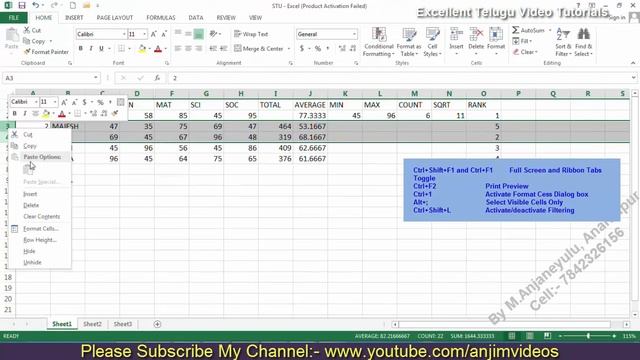Click Merge & Center button
640x360 pixels.
tap(259, 49)
